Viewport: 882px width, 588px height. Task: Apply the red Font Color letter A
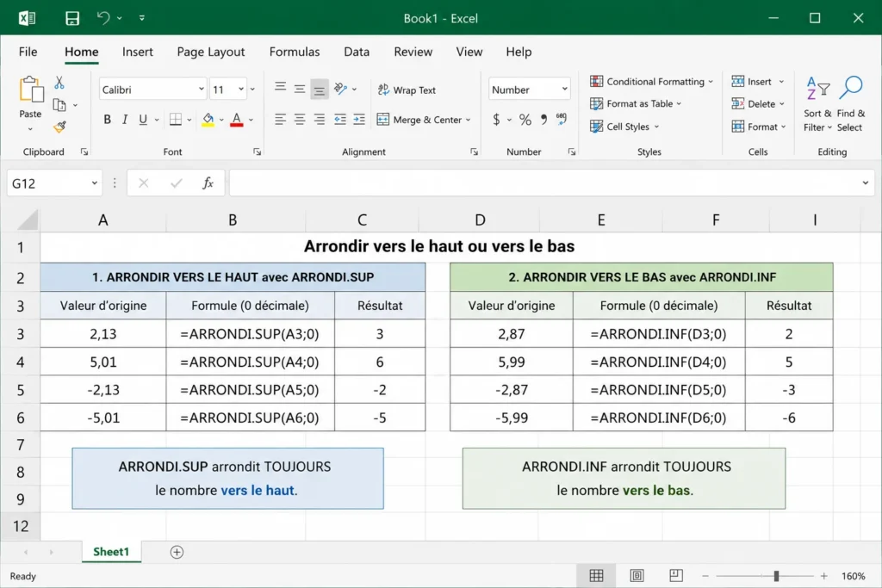pyautogui.click(x=237, y=120)
